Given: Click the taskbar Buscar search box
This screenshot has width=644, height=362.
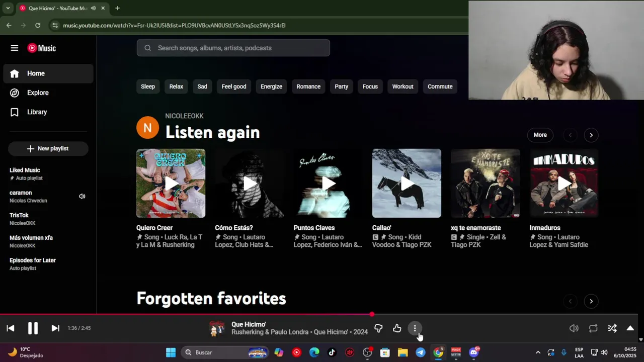Looking at the screenshot, I should click(224, 352).
